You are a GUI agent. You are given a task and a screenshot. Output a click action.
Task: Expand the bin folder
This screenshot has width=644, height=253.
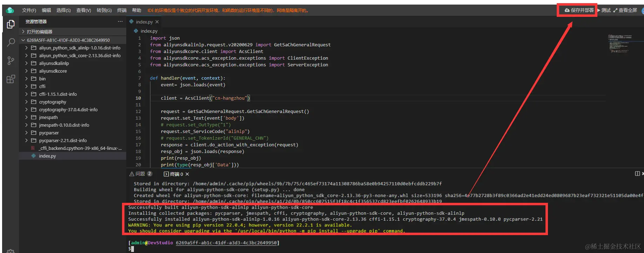click(73, 79)
